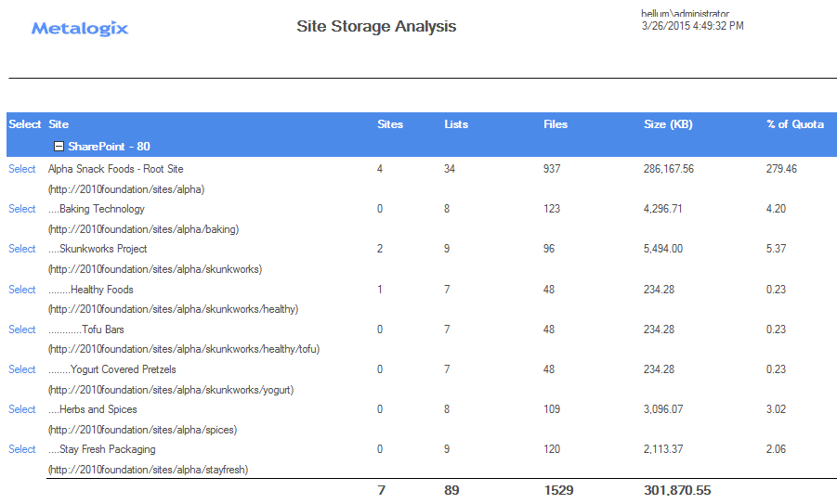837x504 pixels.
Task: Click Select link for Baking Technology
Action: tap(22, 209)
